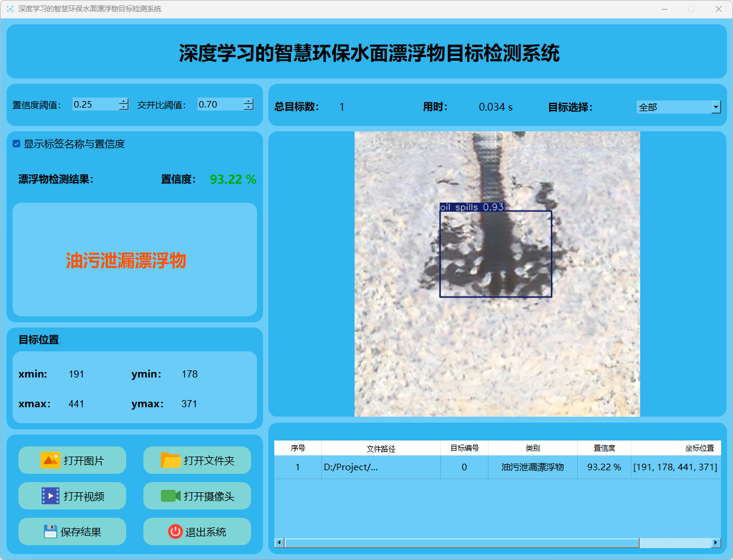Click the green camera icon for 打开摄像头

[x=170, y=496]
